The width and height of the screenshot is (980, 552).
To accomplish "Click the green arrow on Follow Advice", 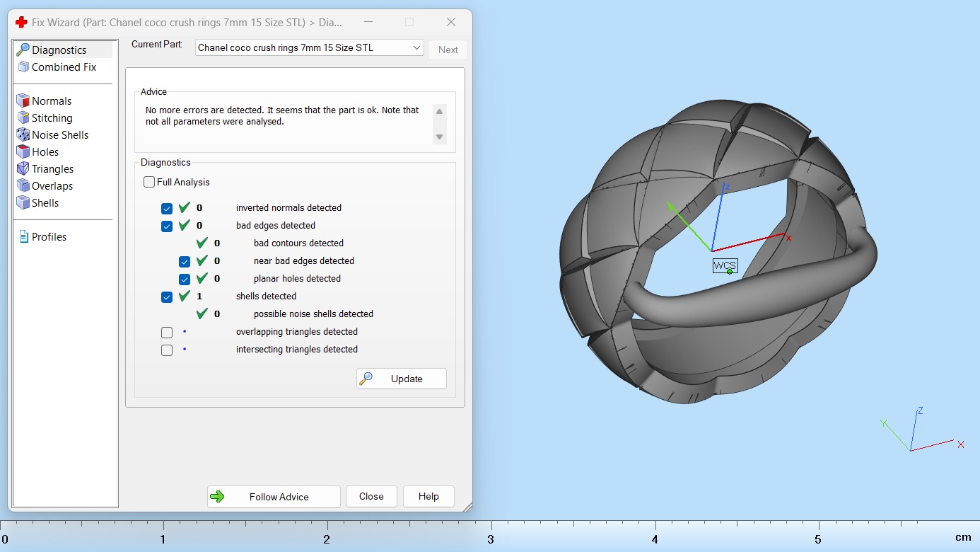I will tap(218, 497).
